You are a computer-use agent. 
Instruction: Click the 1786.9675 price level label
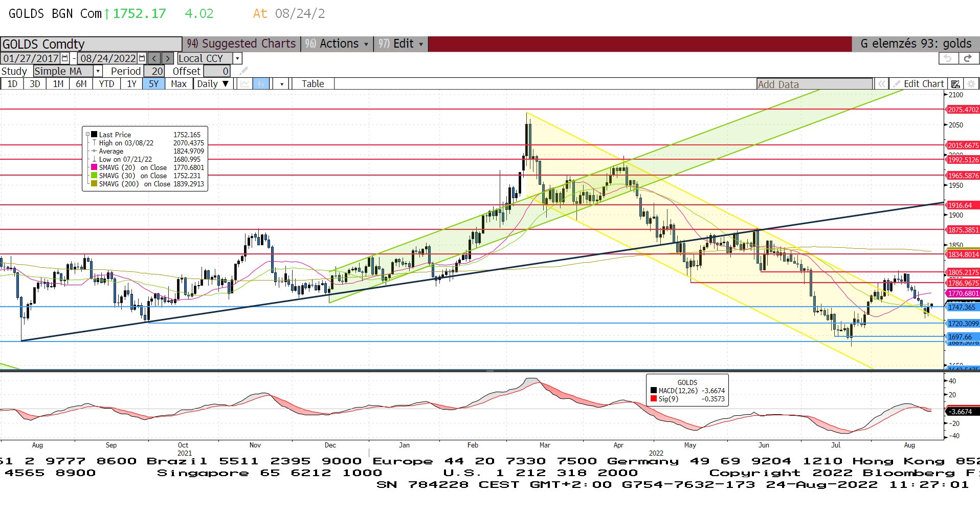click(x=963, y=283)
